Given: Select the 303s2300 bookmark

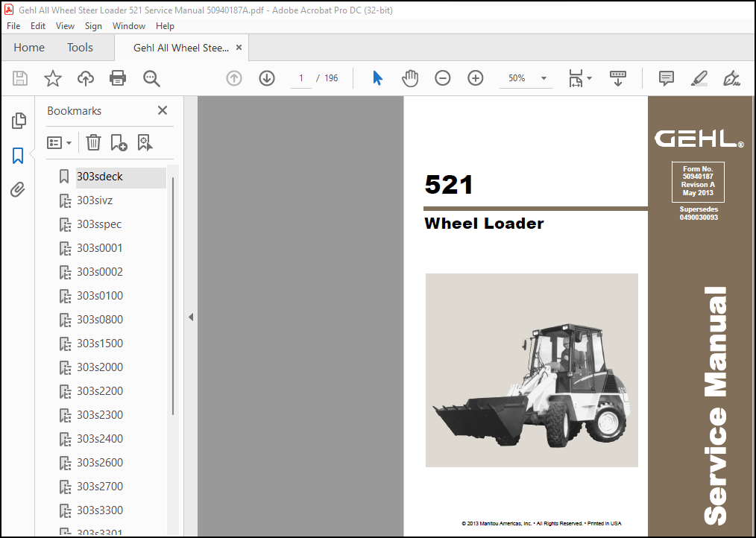Looking at the screenshot, I should point(100,415).
